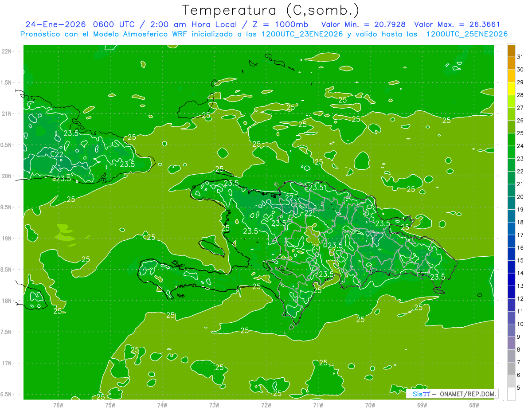
Task: Click the colorbar scale label '31'
Action: [x=520, y=57]
